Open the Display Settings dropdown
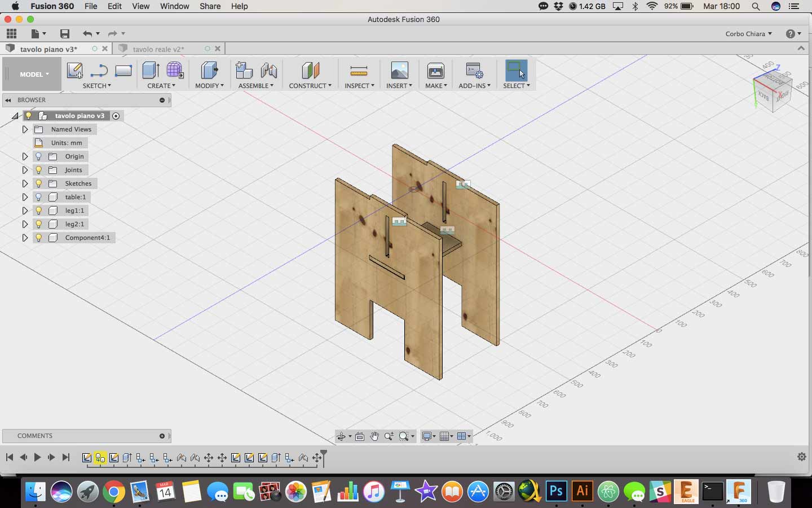This screenshot has height=508, width=812. pos(430,436)
